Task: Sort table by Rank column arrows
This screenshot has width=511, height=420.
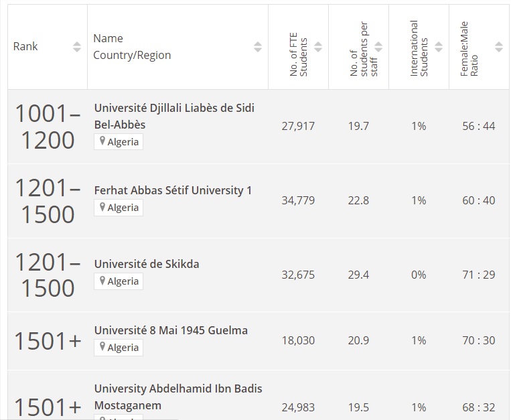Action: click(x=77, y=47)
